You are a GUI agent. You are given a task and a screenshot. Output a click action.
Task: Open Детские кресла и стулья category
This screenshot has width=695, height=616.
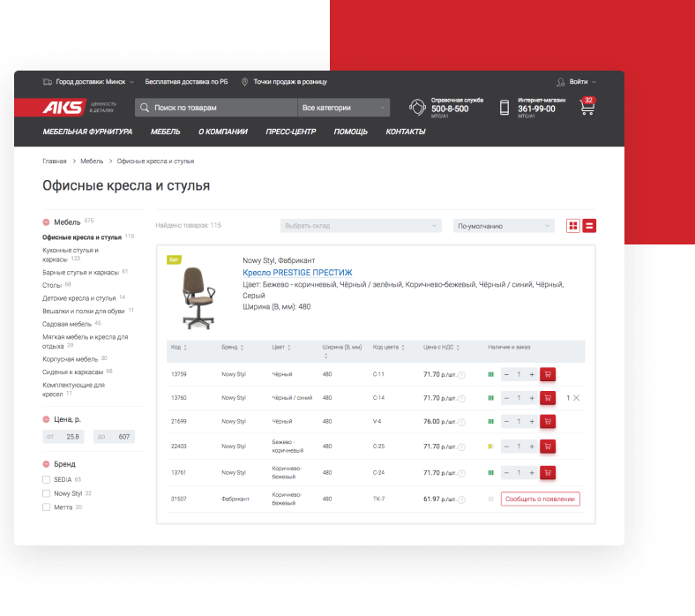(x=78, y=298)
